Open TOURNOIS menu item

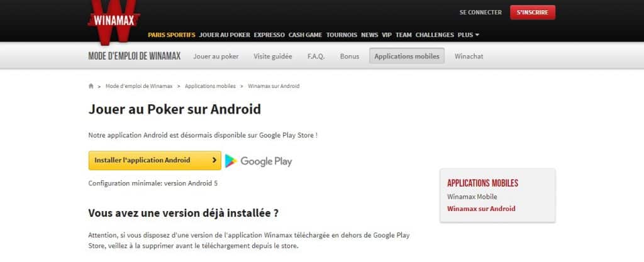pyautogui.click(x=341, y=35)
